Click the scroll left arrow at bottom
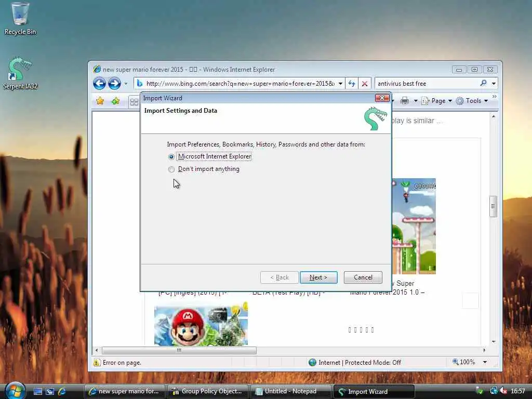532x399 pixels. coord(97,350)
